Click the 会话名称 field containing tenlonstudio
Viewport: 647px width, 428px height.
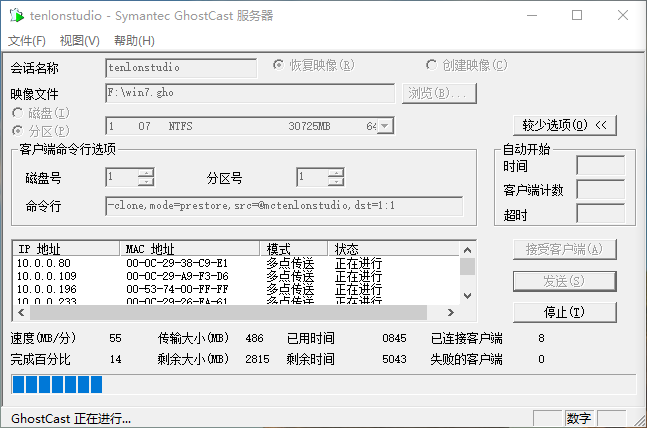coord(181,68)
